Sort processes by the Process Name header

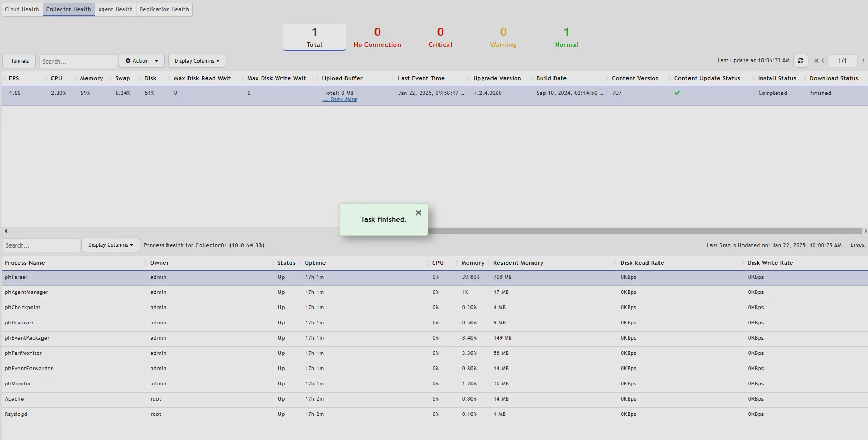[25, 263]
